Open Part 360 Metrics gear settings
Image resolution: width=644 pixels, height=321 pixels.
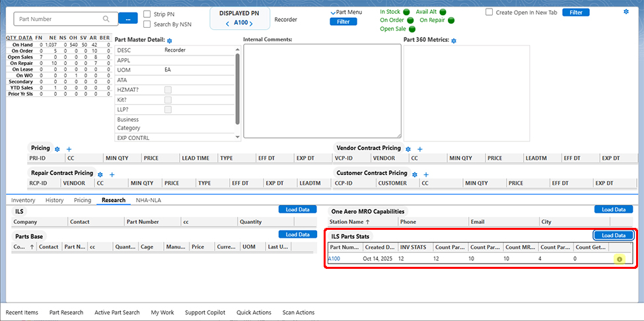(x=454, y=41)
